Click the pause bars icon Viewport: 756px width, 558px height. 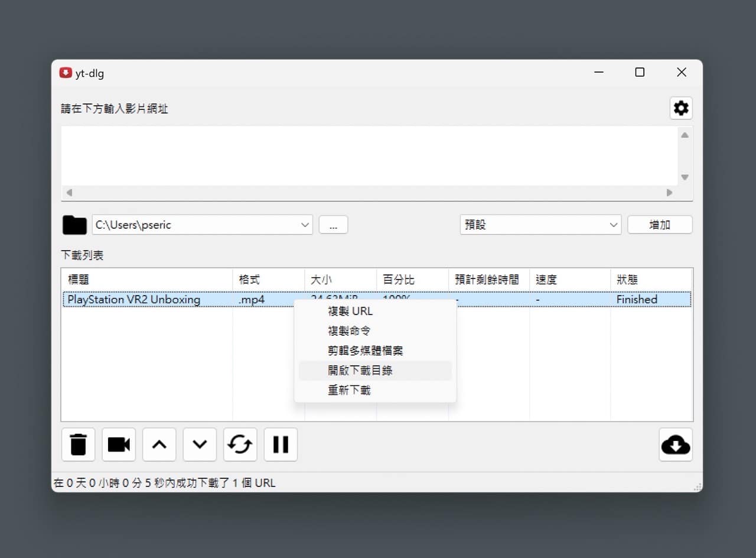tap(281, 445)
